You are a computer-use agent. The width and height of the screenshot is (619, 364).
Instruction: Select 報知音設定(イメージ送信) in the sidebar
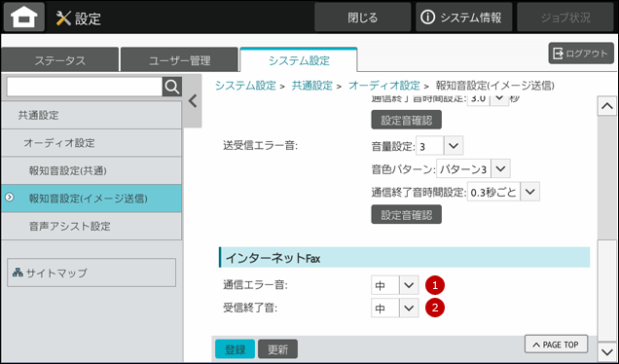point(91,199)
